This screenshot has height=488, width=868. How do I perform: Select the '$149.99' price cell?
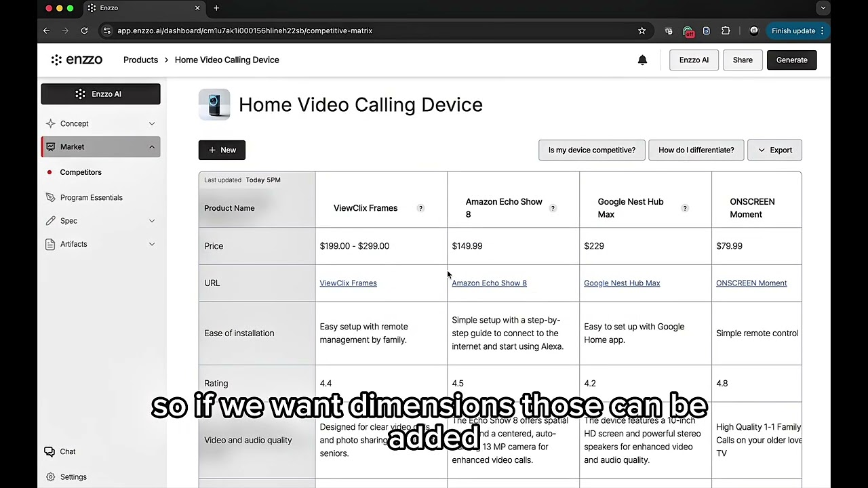[513, 246]
